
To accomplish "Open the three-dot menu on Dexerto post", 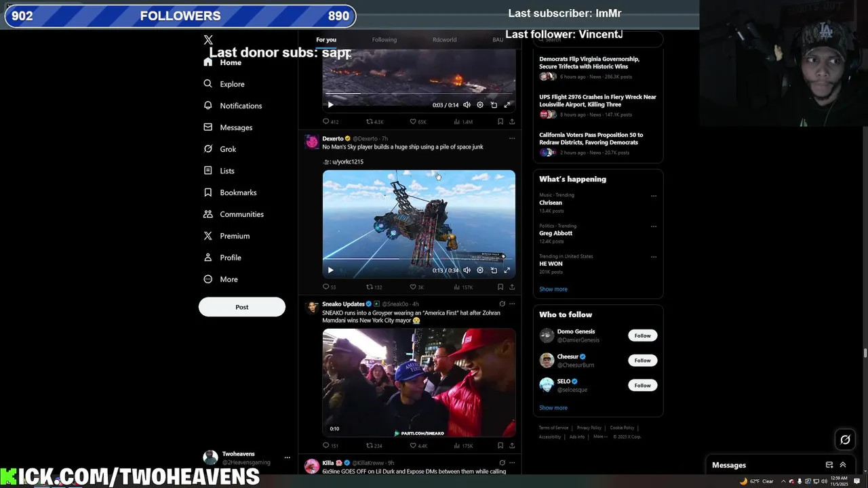I will (512, 138).
